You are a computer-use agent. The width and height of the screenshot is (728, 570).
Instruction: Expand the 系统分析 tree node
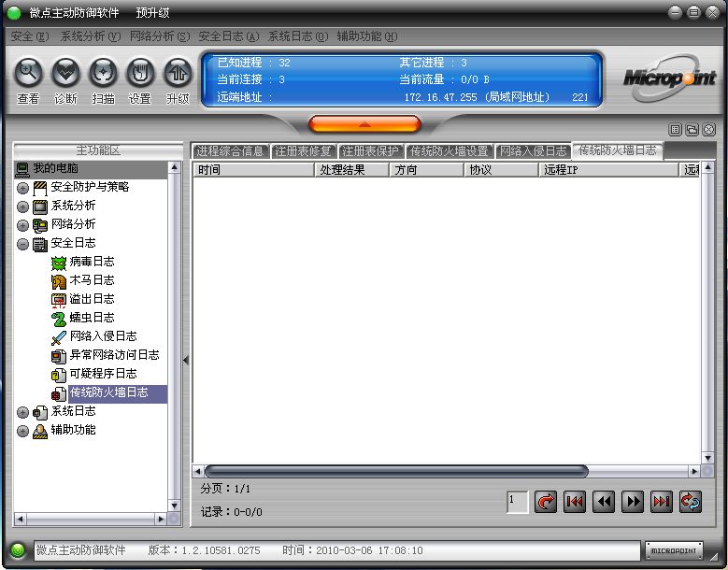click(22, 207)
